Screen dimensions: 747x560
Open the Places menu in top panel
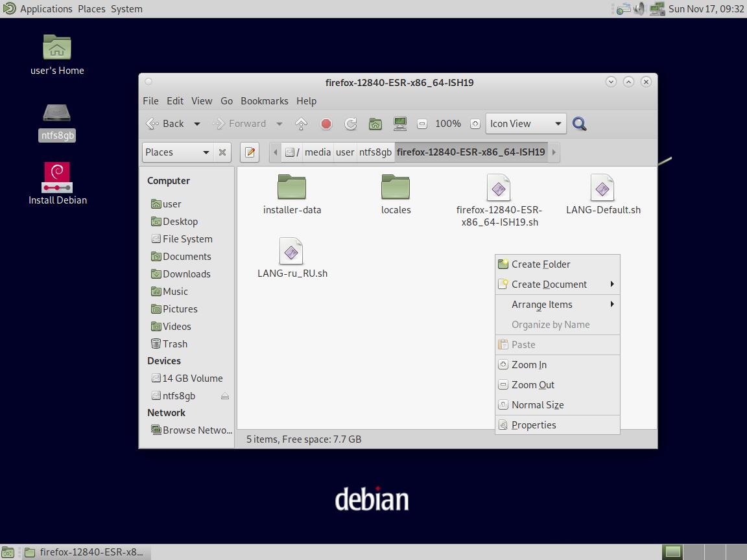(x=91, y=8)
